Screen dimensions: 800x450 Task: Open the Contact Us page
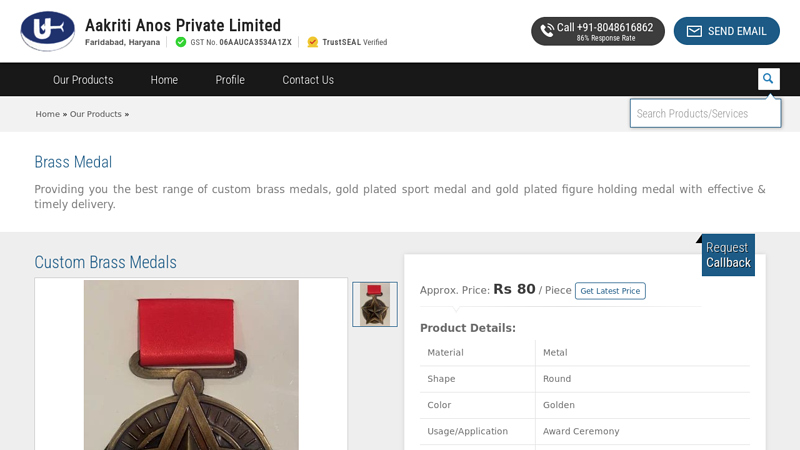tap(308, 80)
